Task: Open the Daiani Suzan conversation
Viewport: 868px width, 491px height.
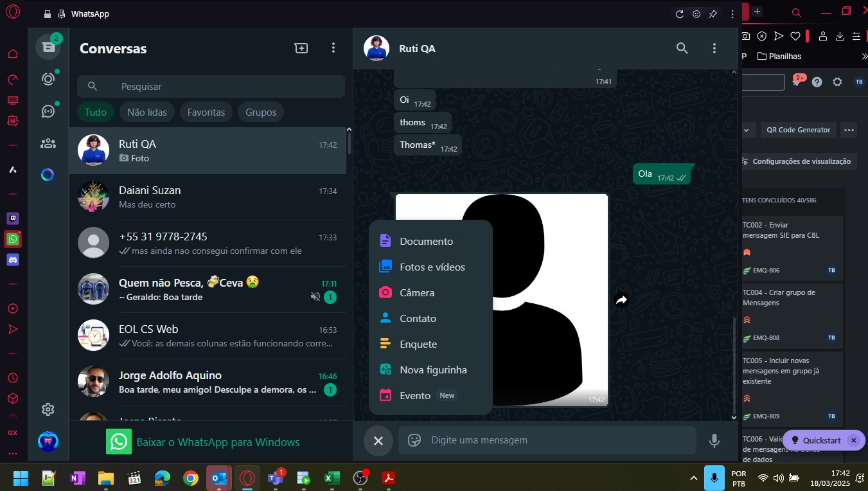Action: [x=208, y=197]
